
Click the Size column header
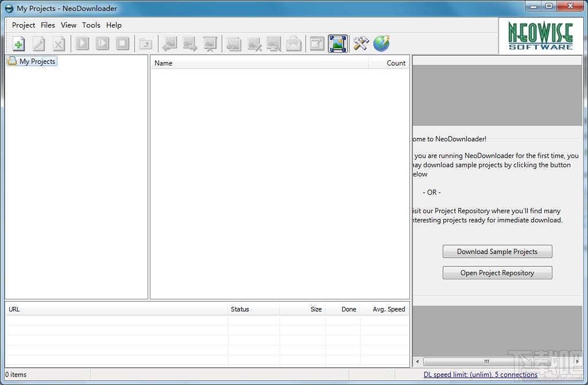click(x=302, y=309)
